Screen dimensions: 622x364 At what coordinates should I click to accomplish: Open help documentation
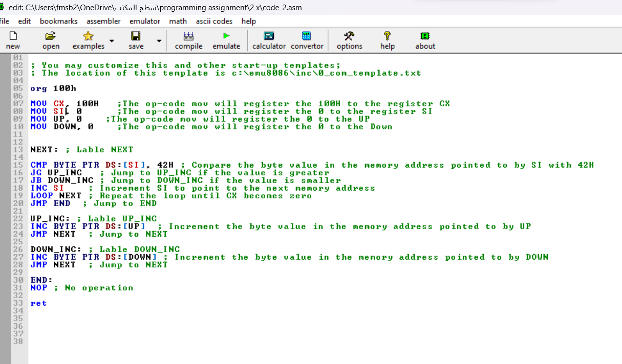click(x=387, y=40)
